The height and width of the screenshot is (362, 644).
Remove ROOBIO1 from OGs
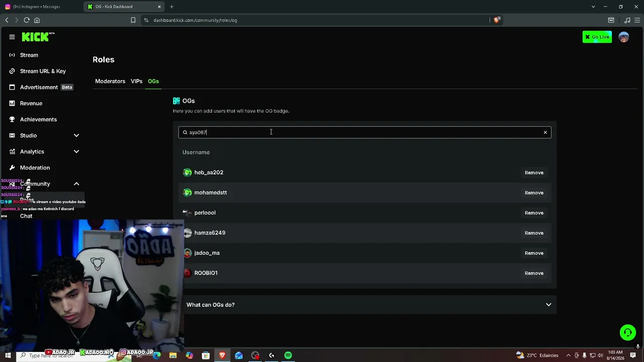[x=534, y=273]
